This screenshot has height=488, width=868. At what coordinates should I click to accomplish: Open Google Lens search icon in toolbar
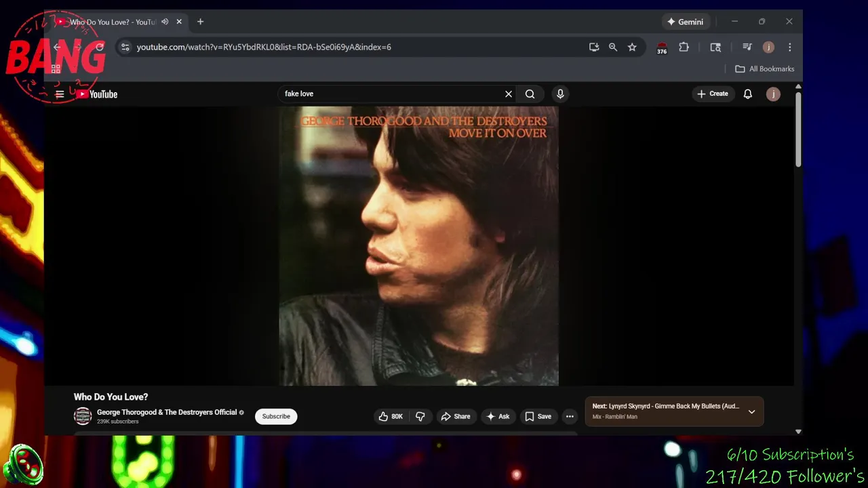[x=715, y=47]
